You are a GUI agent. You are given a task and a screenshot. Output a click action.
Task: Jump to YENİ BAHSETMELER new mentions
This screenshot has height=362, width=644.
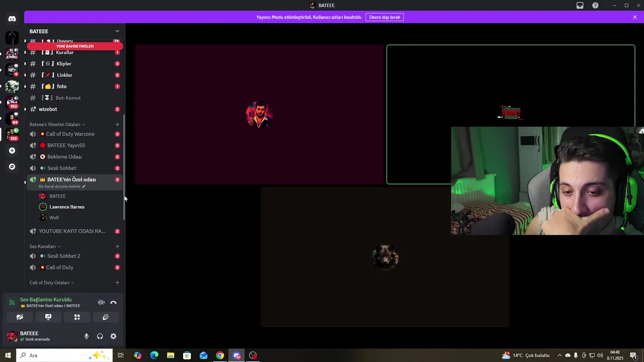[x=75, y=46]
